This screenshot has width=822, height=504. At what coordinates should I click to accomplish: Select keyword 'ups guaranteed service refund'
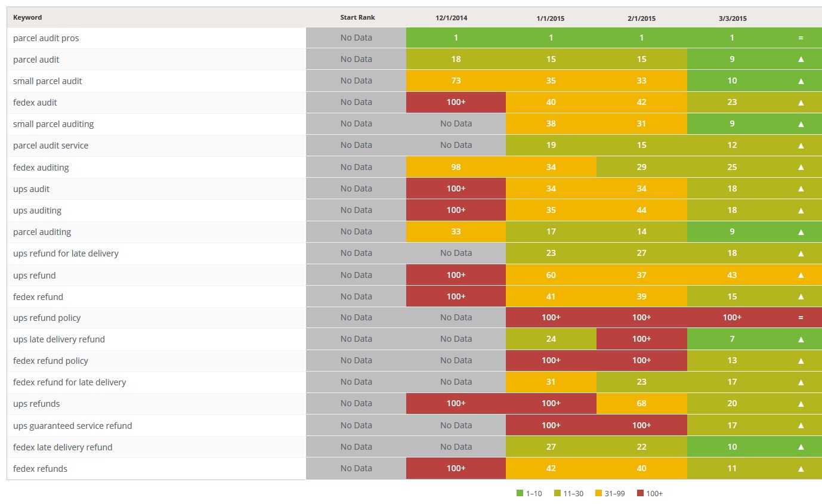73,426
